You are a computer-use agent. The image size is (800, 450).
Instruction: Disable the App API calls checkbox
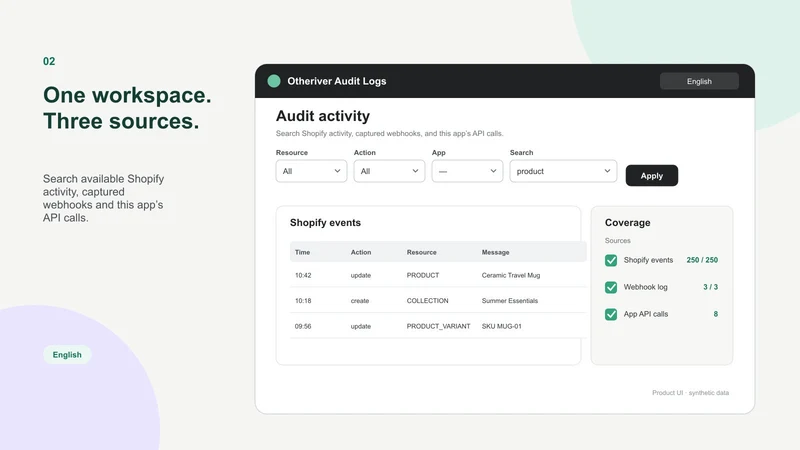click(x=611, y=314)
